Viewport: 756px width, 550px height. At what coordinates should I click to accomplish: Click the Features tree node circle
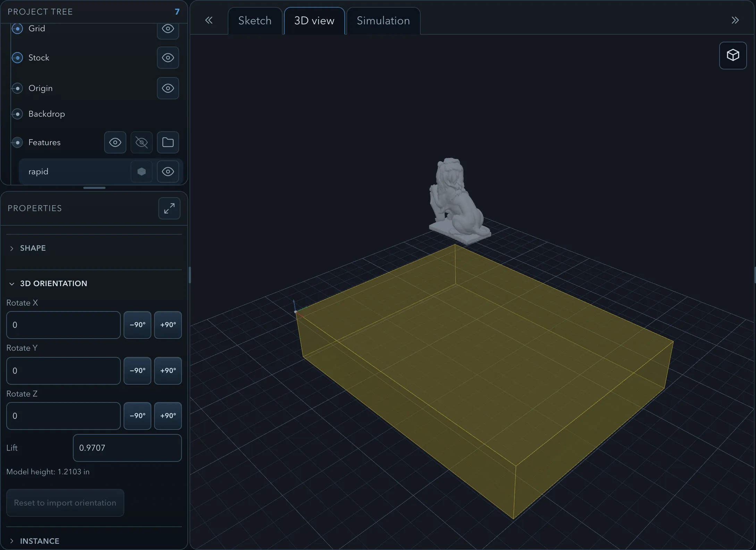pyautogui.click(x=17, y=142)
